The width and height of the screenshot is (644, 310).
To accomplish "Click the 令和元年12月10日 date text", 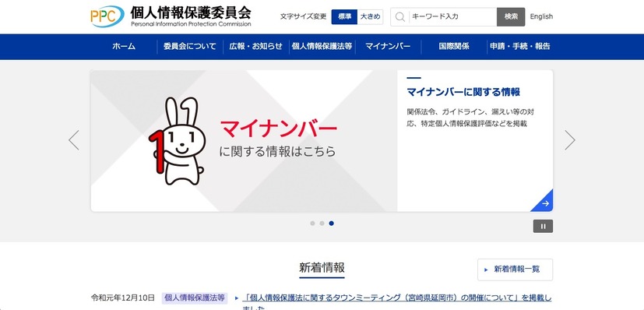I will pyautogui.click(x=123, y=298).
